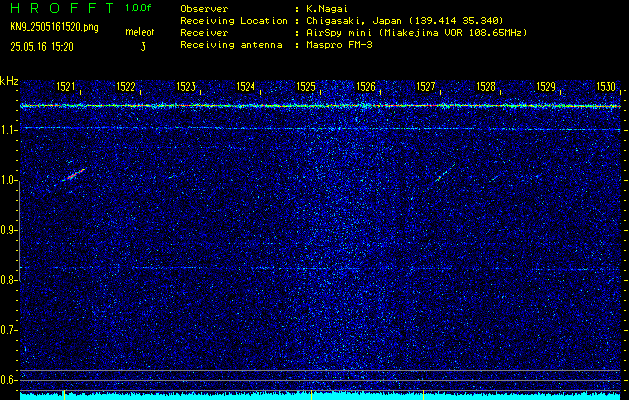Image resolution: width=629 pixels, height=400 pixels.
Task: Click the 0.9 frequency axis label
Action: pyautogui.click(x=9, y=230)
